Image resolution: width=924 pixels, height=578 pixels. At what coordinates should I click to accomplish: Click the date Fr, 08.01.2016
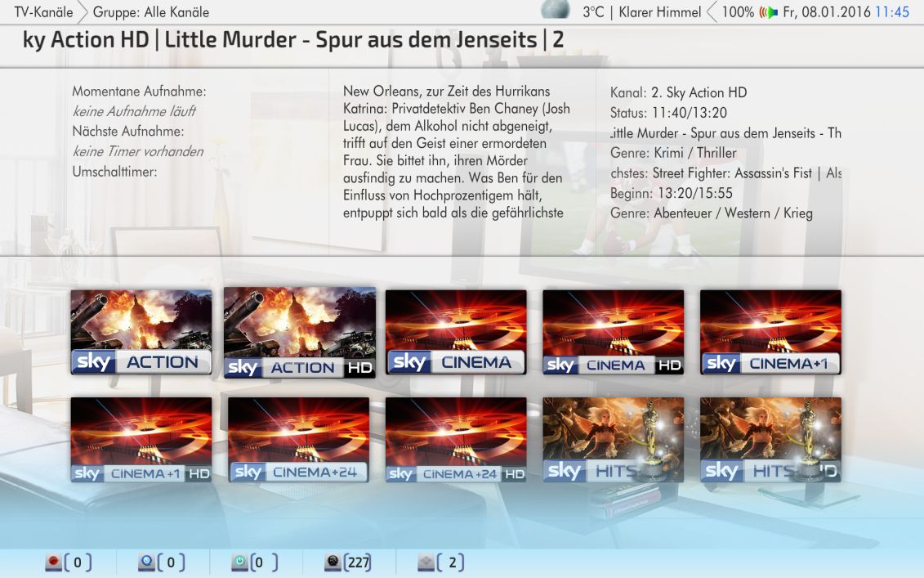827,11
